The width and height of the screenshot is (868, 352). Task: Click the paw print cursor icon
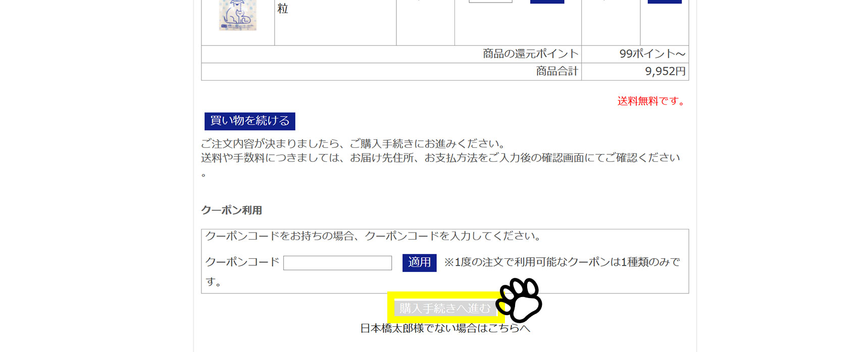(520, 300)
